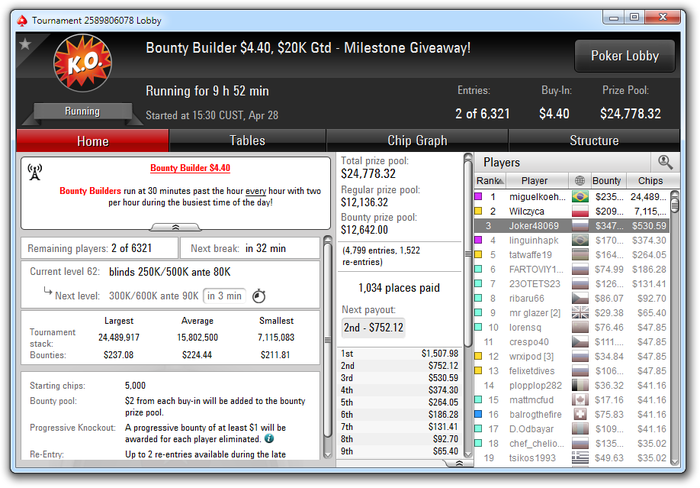
Task: Click the progressive knockout info icon
Action: (x=269, y=439)
